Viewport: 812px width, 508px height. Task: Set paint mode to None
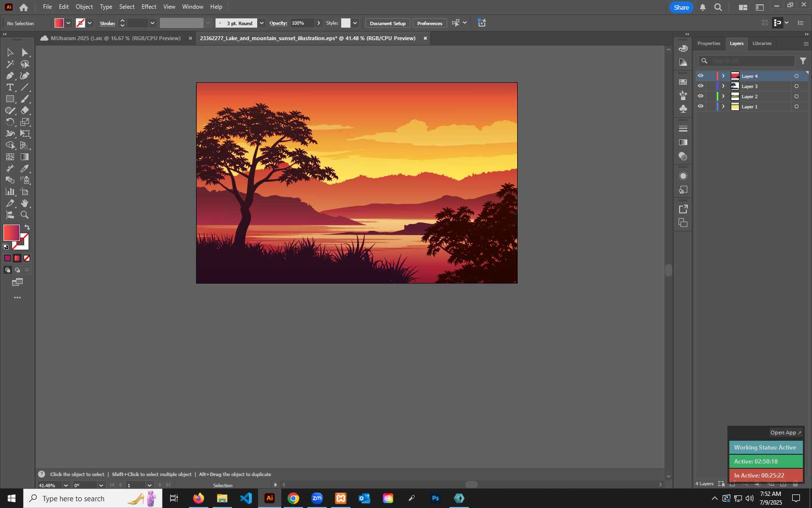[x=27, y=258]
